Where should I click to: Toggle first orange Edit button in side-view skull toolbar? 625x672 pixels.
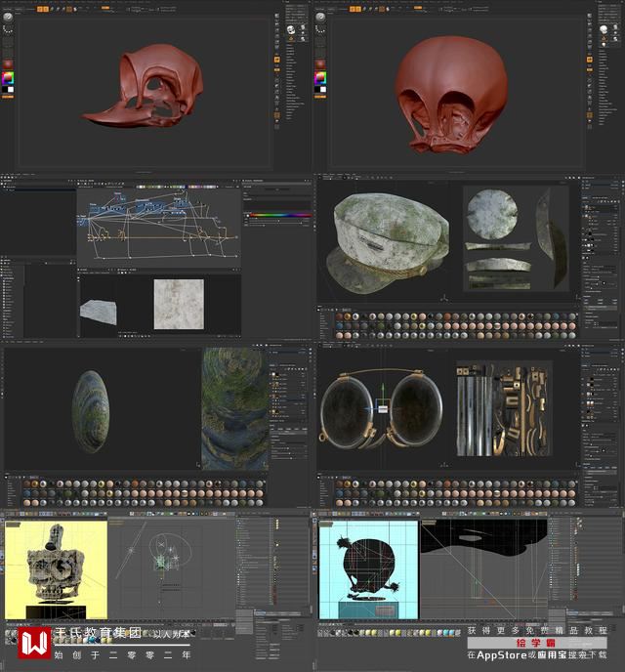click(40, 9)
